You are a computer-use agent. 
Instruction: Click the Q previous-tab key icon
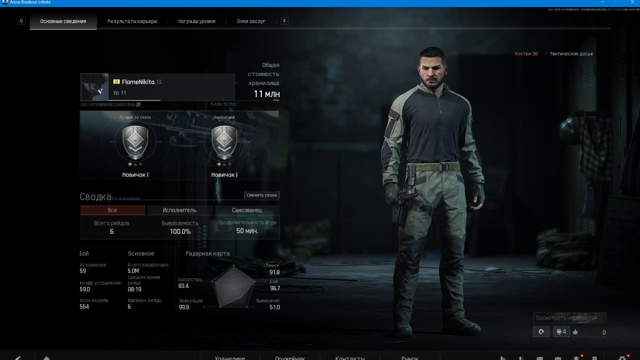[21, 21]
